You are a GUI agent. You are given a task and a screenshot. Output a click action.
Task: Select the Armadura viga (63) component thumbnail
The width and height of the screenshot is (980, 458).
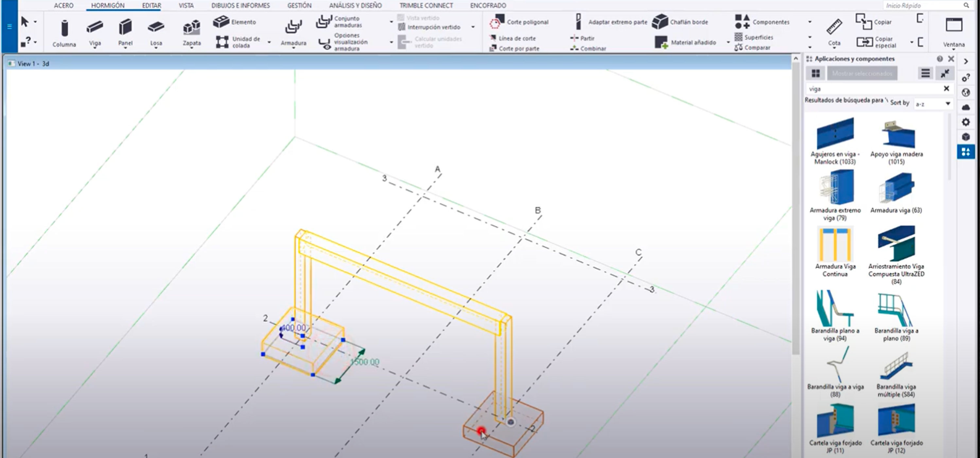(x=896, y=187)
